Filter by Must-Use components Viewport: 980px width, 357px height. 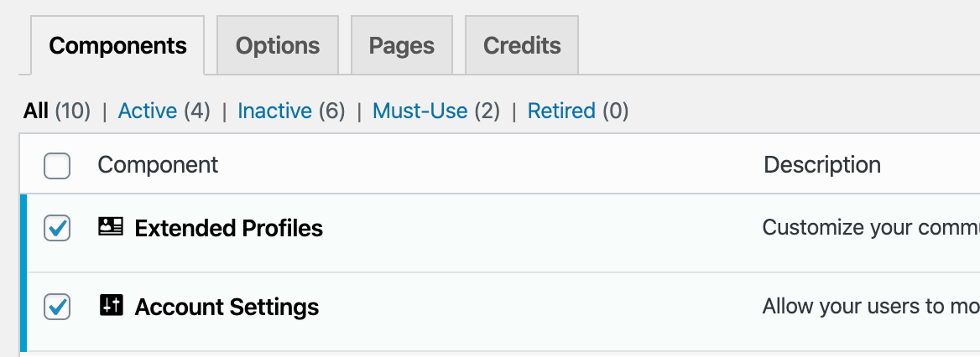coord(420,111)
